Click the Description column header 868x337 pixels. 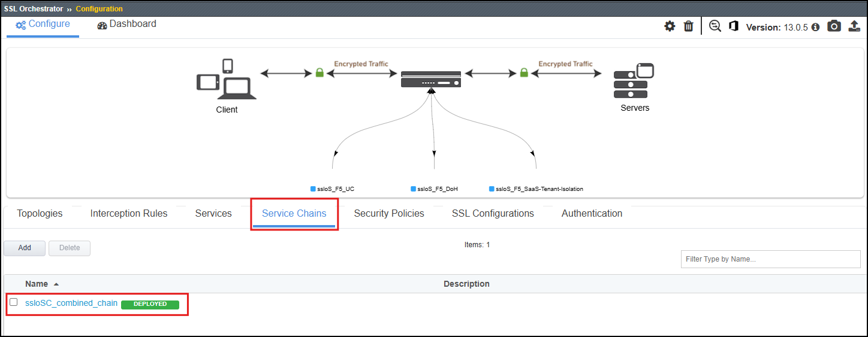466,284
